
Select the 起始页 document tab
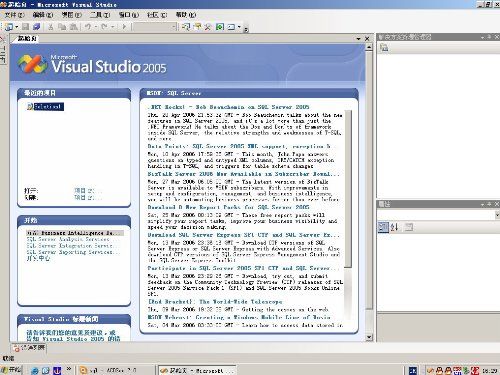click(x=27, y=39)
